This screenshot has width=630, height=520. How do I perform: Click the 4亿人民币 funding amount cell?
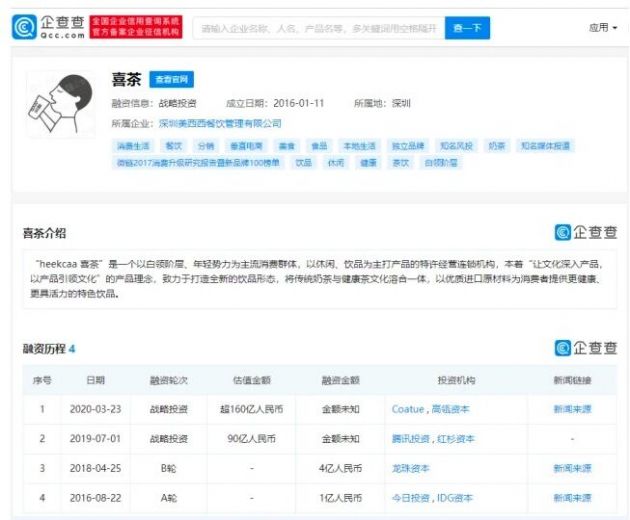[x=340, y=469]
